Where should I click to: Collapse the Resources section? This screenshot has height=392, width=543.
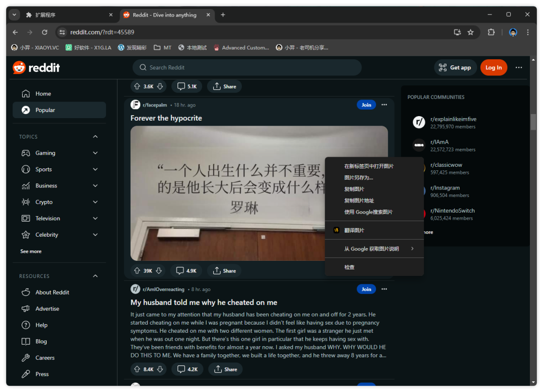click(95, 276)
